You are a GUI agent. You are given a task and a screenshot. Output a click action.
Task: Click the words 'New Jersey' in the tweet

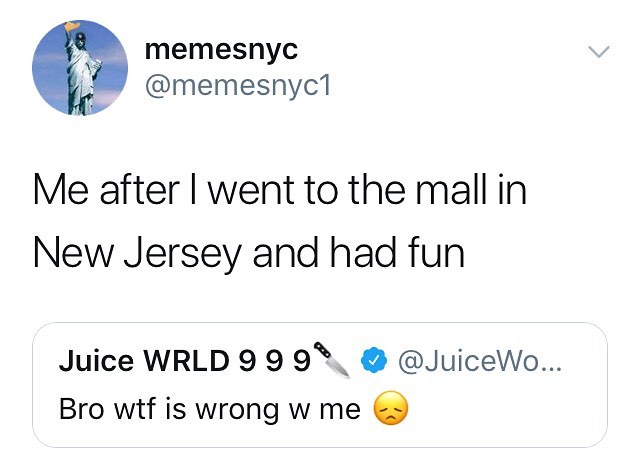138,253
